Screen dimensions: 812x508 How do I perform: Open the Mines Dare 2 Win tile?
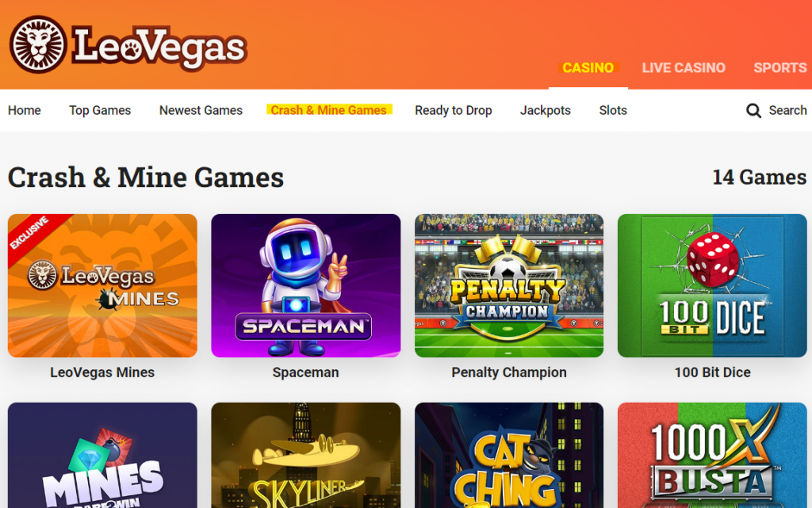pos(102,455)
